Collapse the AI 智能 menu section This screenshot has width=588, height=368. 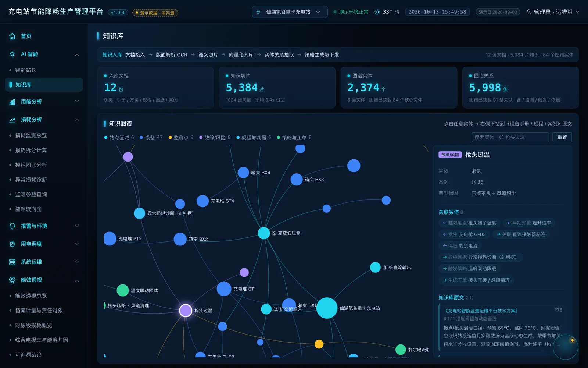[77, 55]
